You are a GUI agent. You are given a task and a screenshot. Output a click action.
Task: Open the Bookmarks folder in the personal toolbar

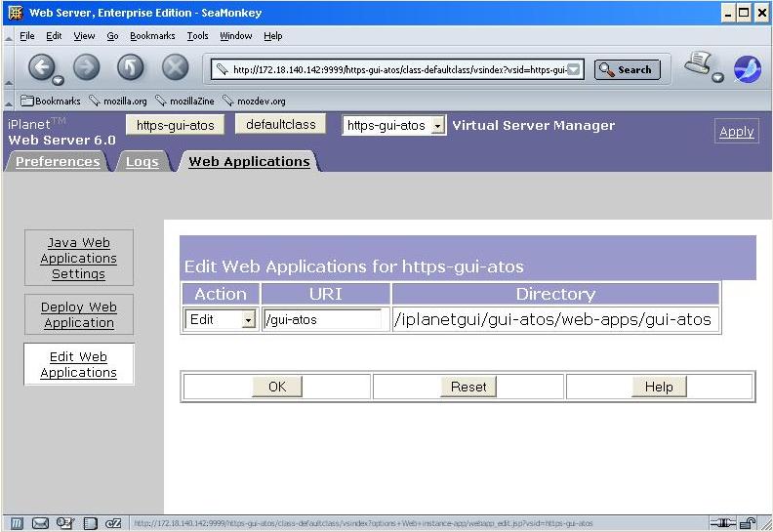pyautogui.click(x=51, y=102)
